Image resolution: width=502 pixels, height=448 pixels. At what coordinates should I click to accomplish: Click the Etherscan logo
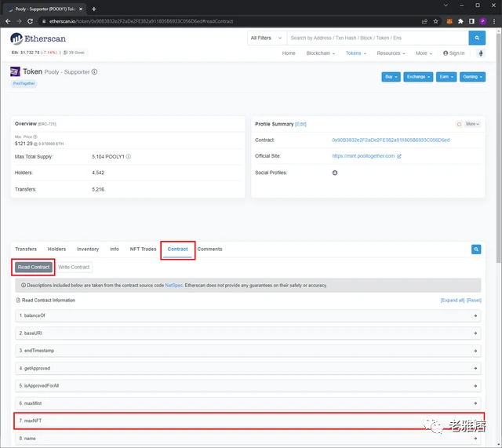coord(38,38)
